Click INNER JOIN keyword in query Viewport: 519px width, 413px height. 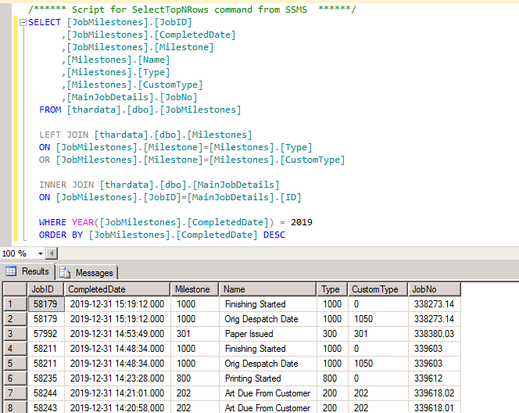coord(66,185)
